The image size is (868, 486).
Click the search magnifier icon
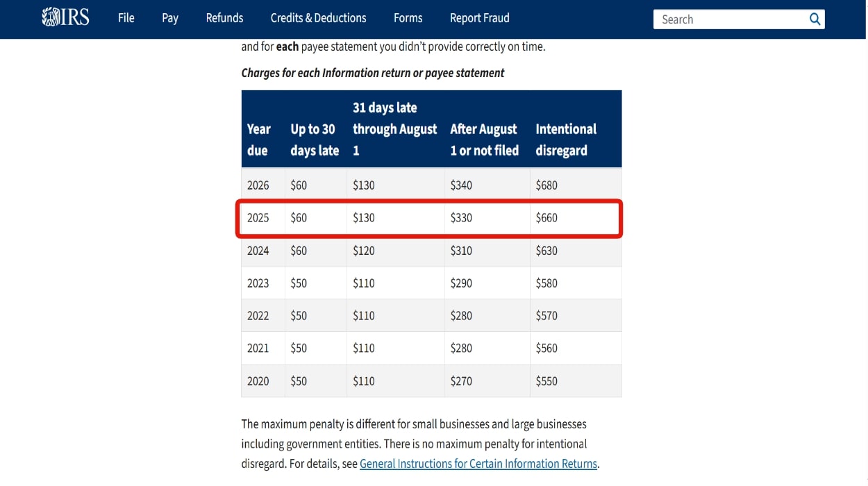pos(815,19)
